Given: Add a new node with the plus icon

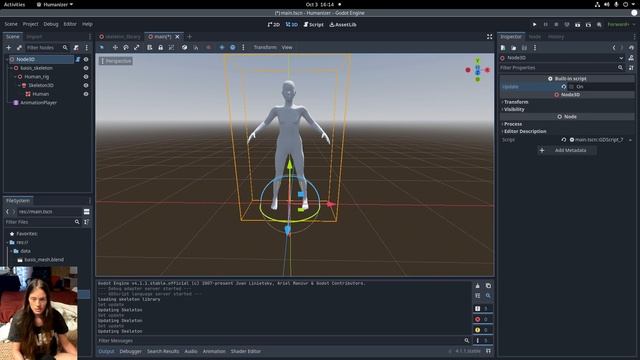Looking at the screenshot, I should pos(9,48).
